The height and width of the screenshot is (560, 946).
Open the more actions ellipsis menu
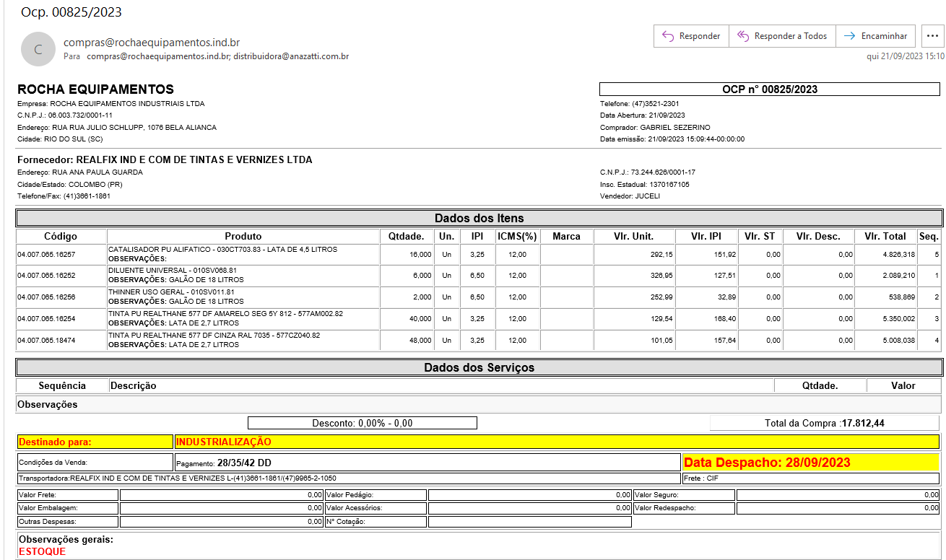click(929, 36)
